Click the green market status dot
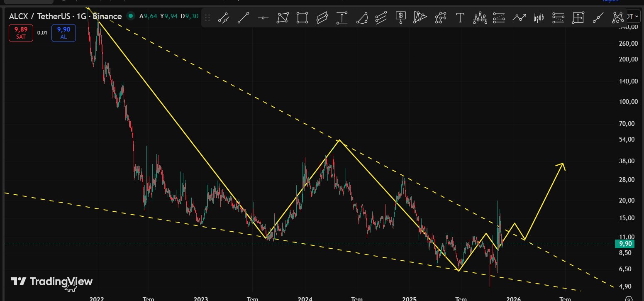The image size is (644, 301). point(131,16)
